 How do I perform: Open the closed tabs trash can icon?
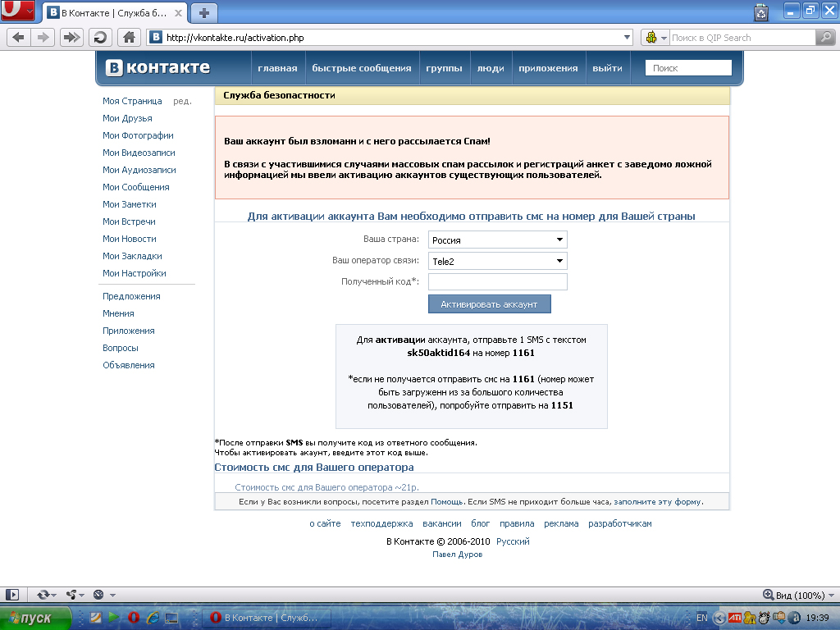(x=760, y=12)
